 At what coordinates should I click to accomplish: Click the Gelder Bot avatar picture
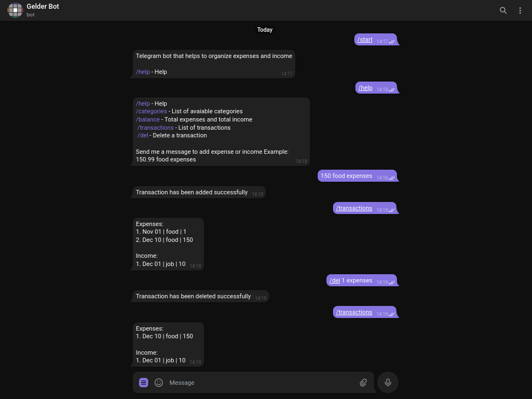coord(15,10)
